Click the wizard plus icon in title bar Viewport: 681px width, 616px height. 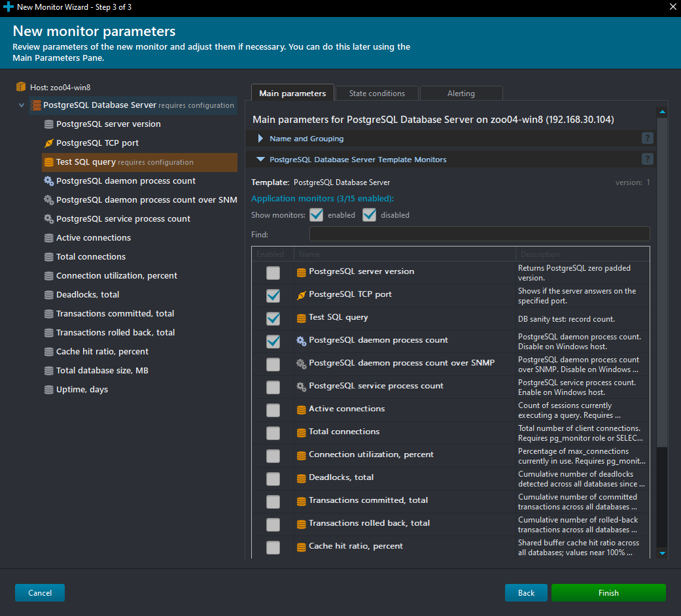tap(9, 7)
